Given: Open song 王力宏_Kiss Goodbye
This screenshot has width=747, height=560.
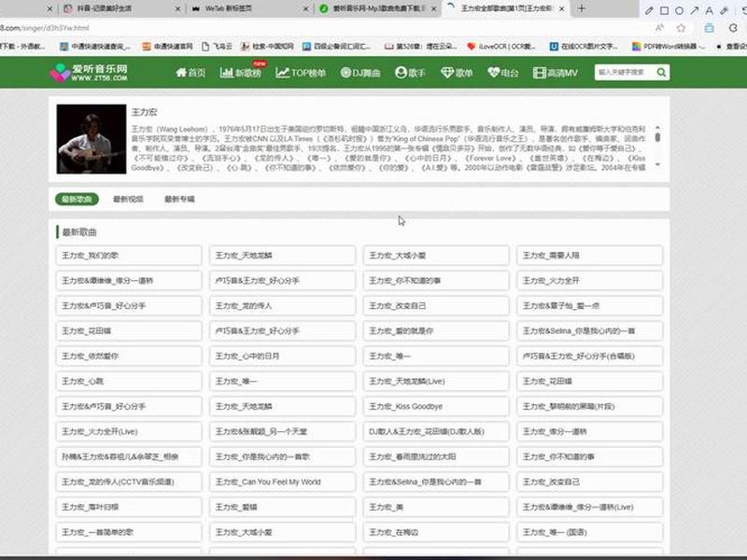Looking at the screenshot, I should click(x=436, y=407).
